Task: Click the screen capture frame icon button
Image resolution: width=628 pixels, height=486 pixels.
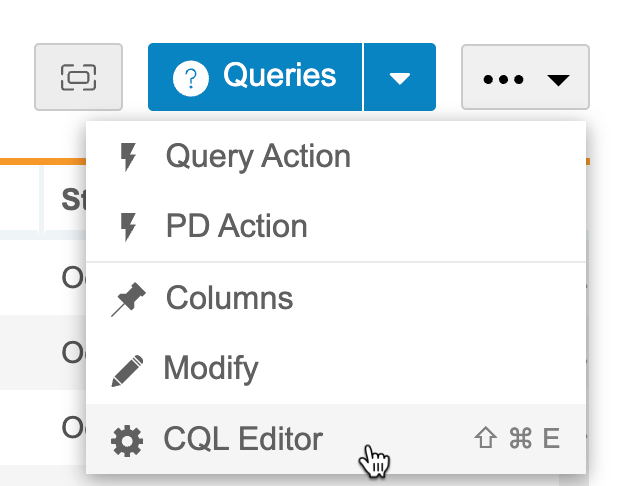Action: point(78,77)
